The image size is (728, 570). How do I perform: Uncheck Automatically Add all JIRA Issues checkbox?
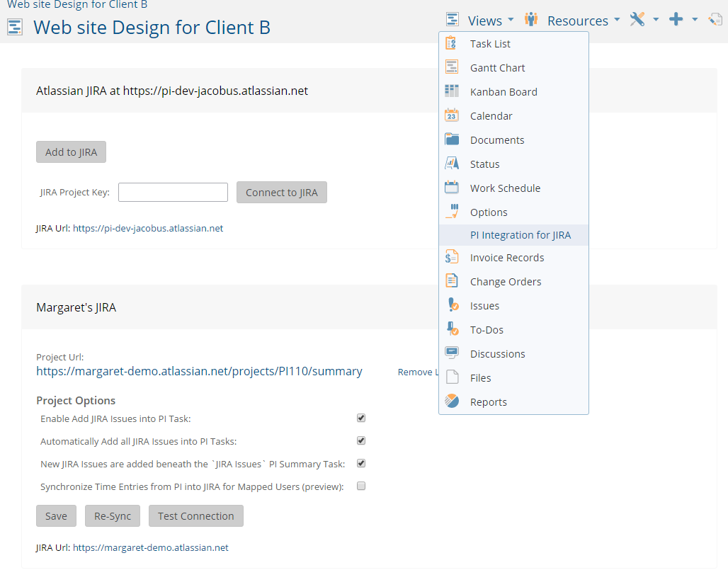[361, 440]
